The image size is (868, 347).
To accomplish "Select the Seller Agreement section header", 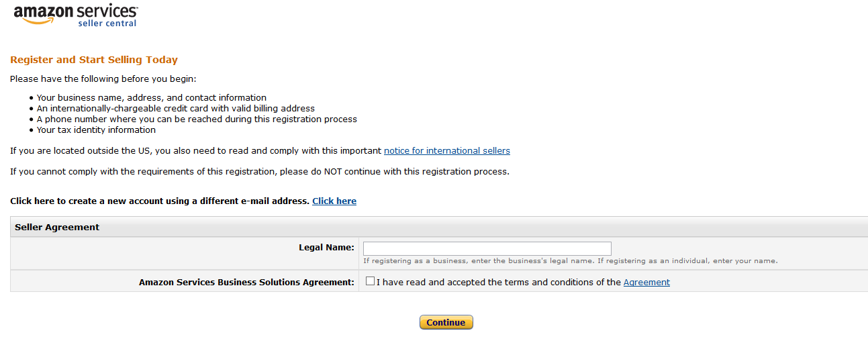I will 57,227.
